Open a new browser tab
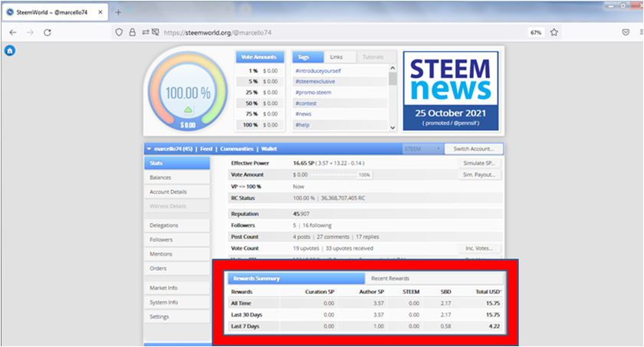644x347 pixels. 118,12
